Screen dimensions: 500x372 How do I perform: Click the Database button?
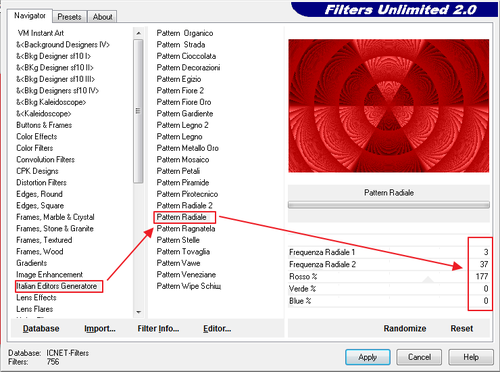(x=41, y=329)
